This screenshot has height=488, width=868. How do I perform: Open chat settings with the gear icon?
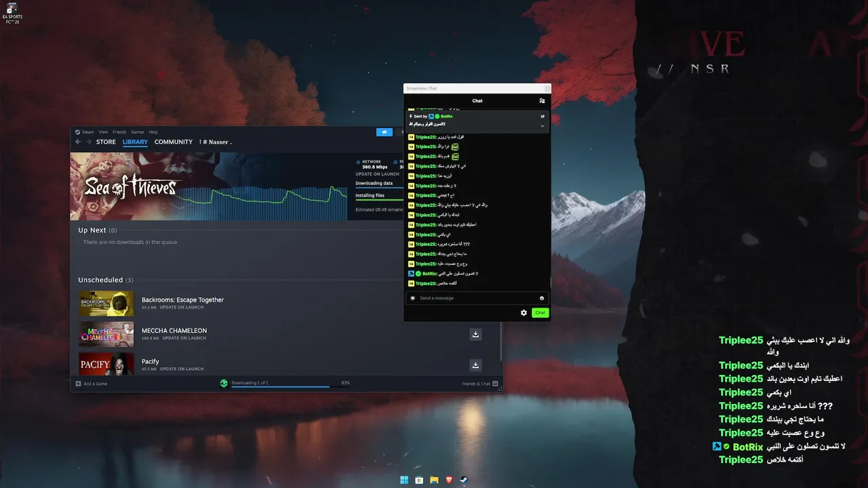(524, 312)
